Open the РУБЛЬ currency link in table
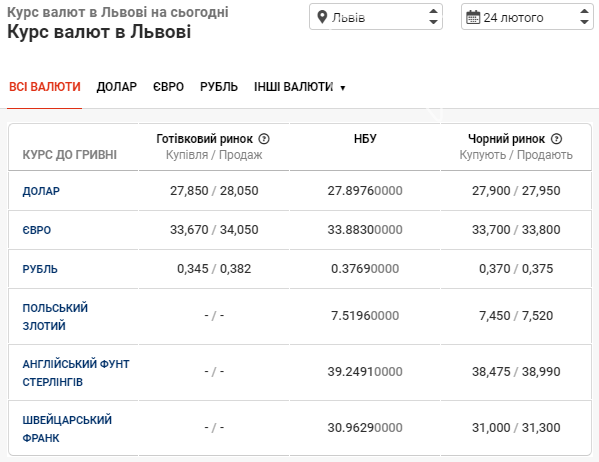The height and width of the screenshot is (462, 599). [x=40, y=269]
